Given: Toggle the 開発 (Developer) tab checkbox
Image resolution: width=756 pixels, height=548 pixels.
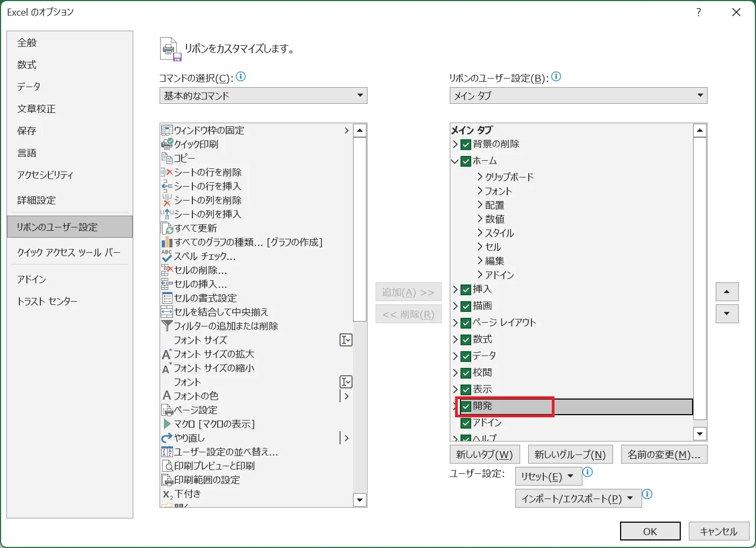Looking at the screenshot, I should tap(466, 407).
